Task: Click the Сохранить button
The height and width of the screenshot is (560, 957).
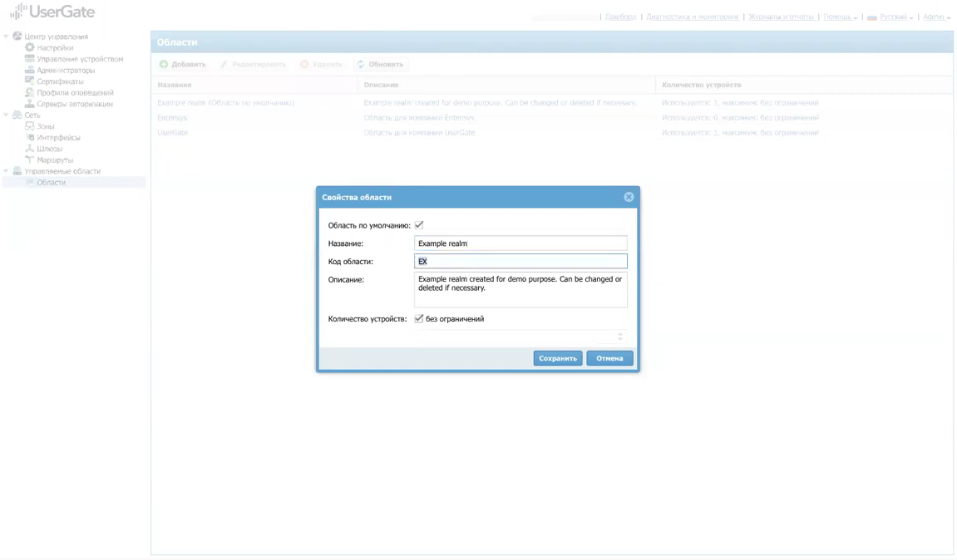Action: 558,358
